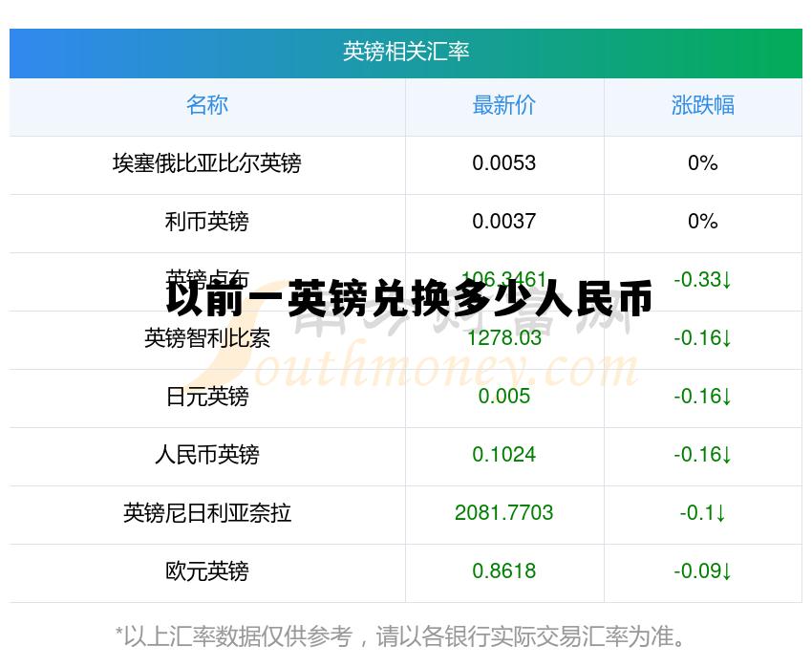Open the 人民币英镑 row entry

(x=207, y=456)
